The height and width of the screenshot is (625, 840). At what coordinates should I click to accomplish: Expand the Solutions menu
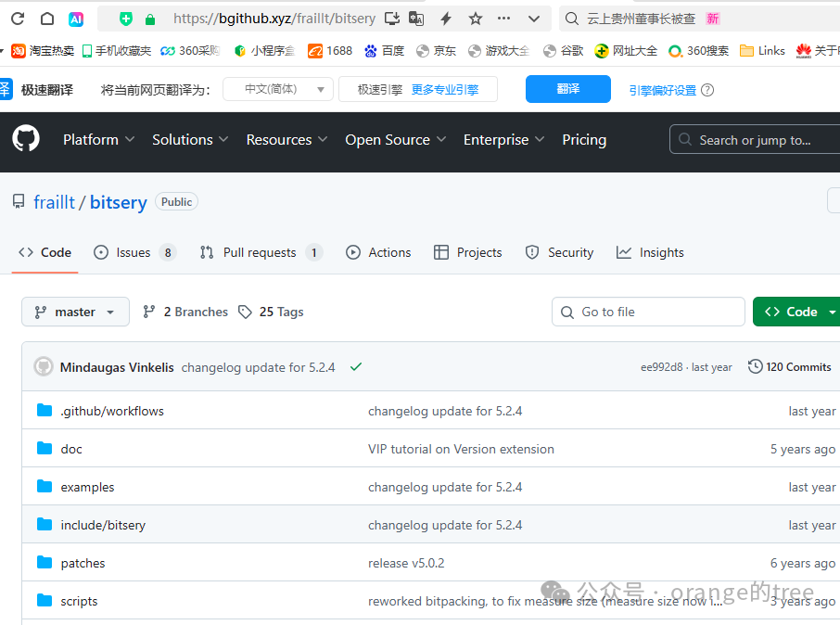190,140
